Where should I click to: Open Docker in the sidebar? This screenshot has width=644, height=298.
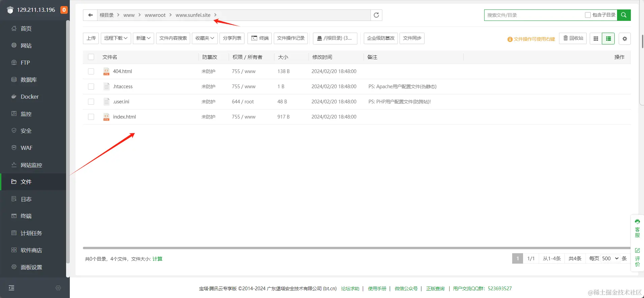click(x=34, y=97)
